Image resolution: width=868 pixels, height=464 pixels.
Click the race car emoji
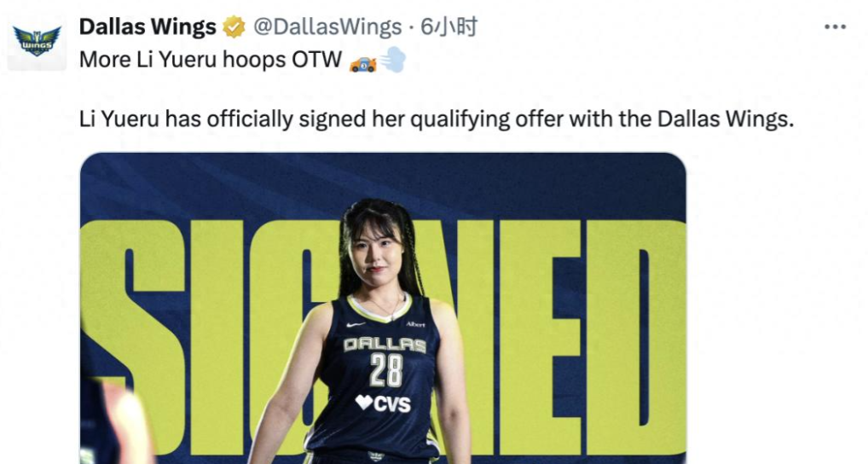[363, 64]
